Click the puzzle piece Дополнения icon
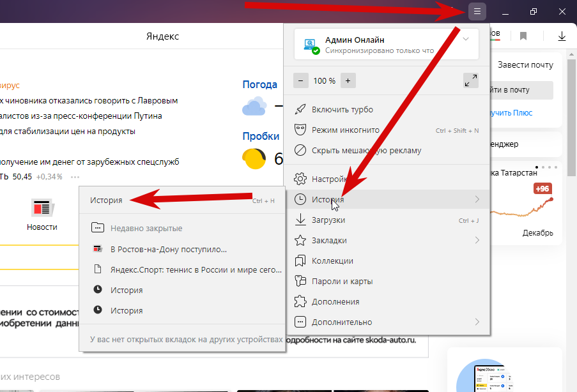This screenshot has width=577, height=392. coord(300,301)
